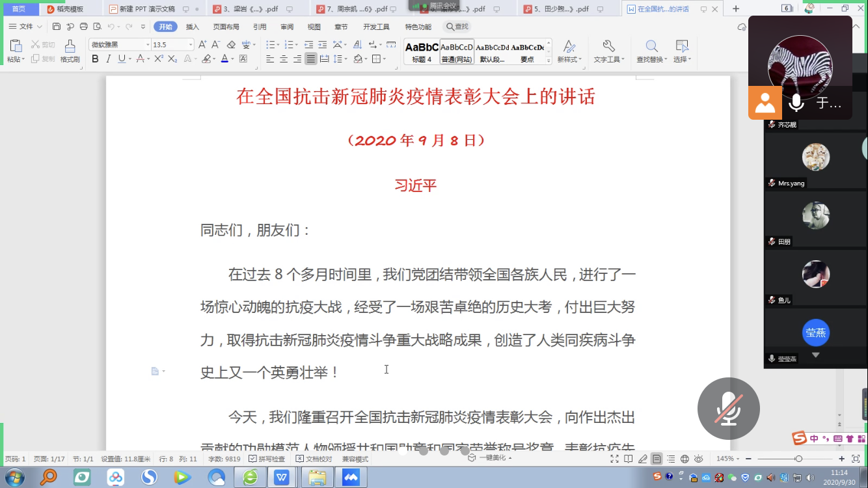Click the Search (查找) button in ribbon
Viewport: 868px width, 488px height.
[457, 27]
